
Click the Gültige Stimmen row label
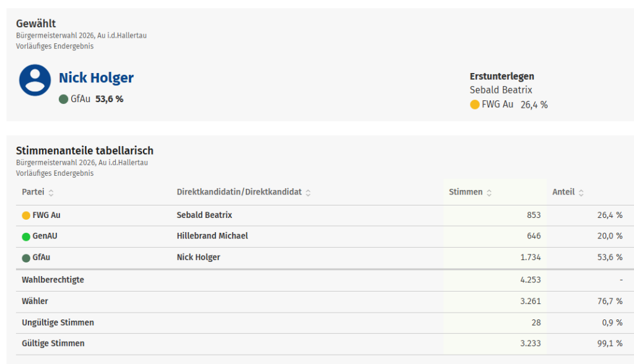tap(53, 343)
